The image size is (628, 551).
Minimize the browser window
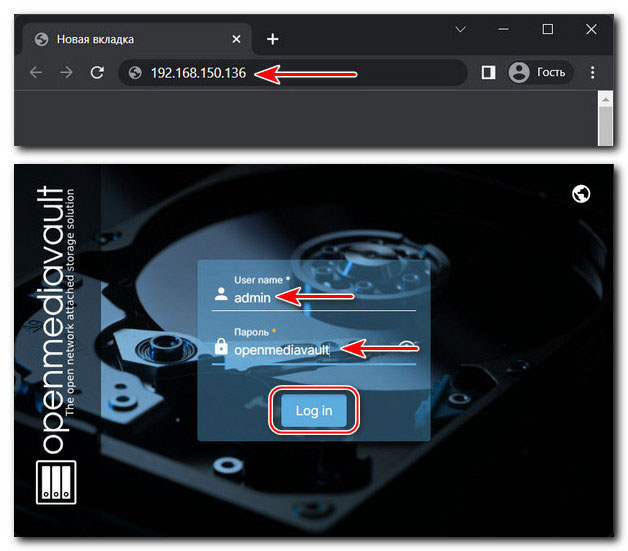pyautogui.click(x=503, y=29)
